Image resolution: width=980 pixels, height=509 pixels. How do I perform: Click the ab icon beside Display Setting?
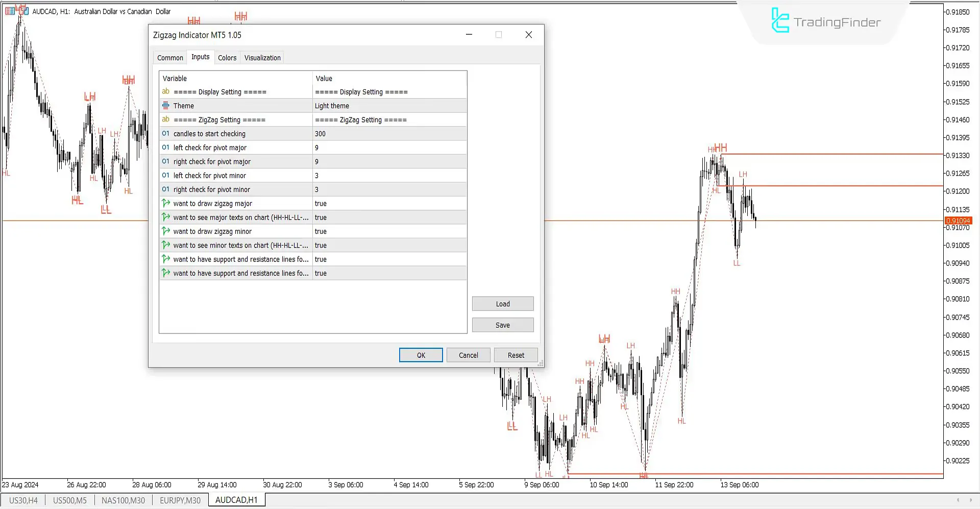166,92
